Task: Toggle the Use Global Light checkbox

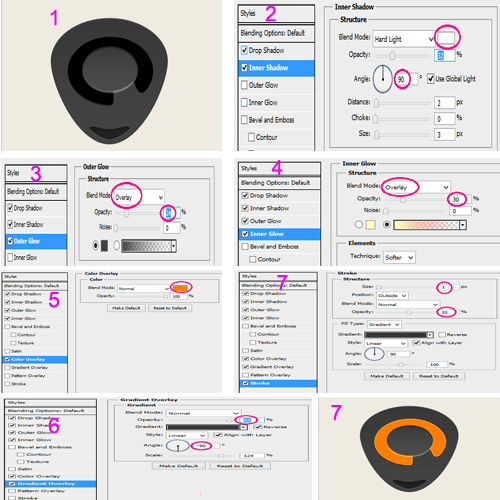Action: pos(431,79)
